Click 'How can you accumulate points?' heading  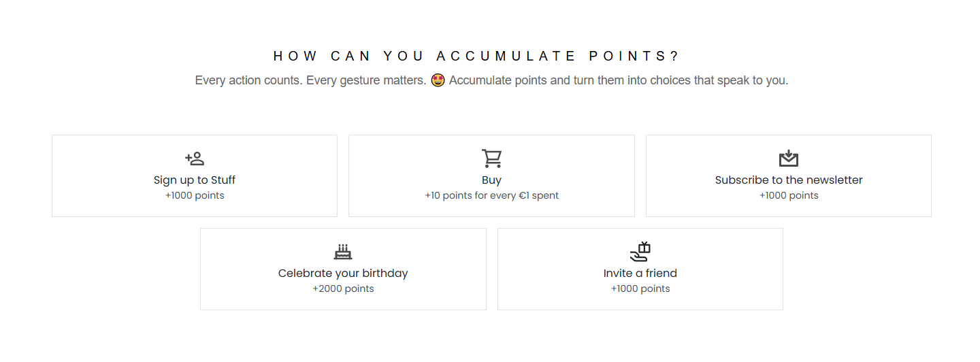point(476,56)
